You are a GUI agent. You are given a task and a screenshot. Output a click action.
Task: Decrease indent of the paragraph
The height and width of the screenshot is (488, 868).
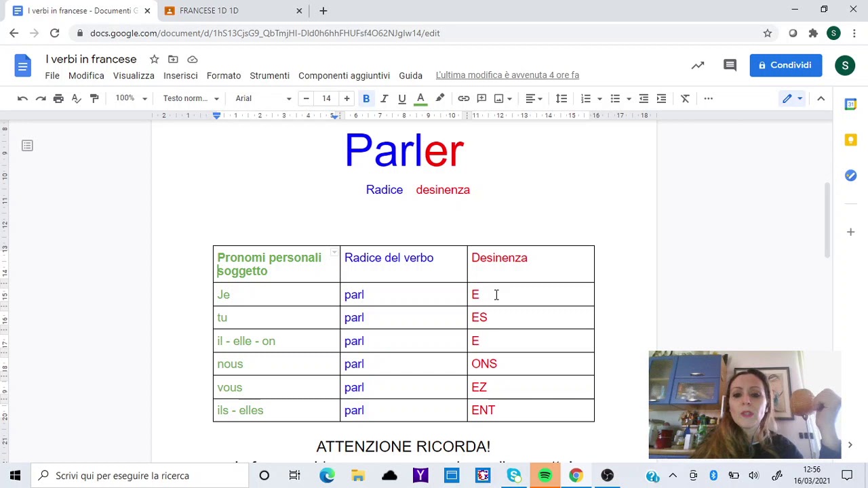point(644,98)
